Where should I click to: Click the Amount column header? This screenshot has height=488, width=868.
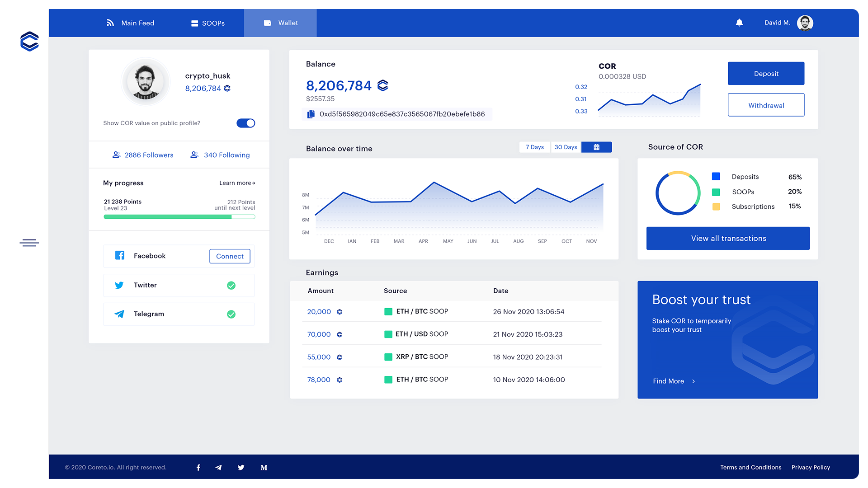[321, 291]
